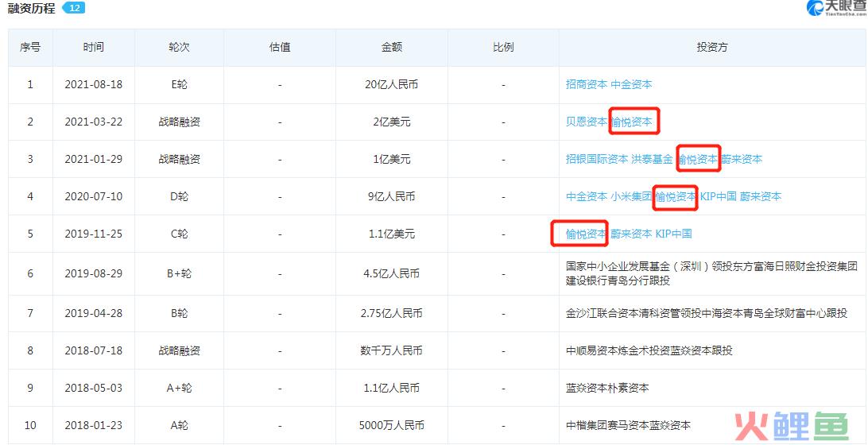Open 蔚来资本 link in 2021-01-29 row
The height and width of the screenshot is (445, 868).
[742, 160]
